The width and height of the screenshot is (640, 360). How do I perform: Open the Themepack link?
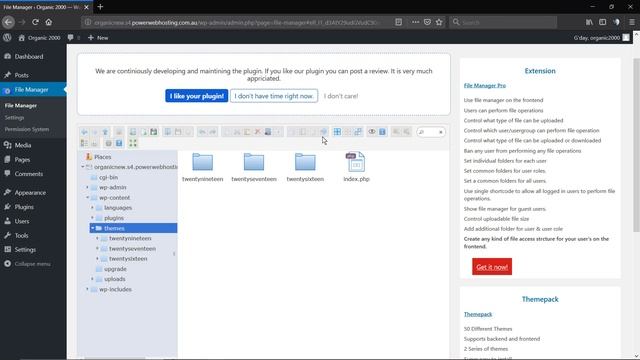(x=478, y=314)
